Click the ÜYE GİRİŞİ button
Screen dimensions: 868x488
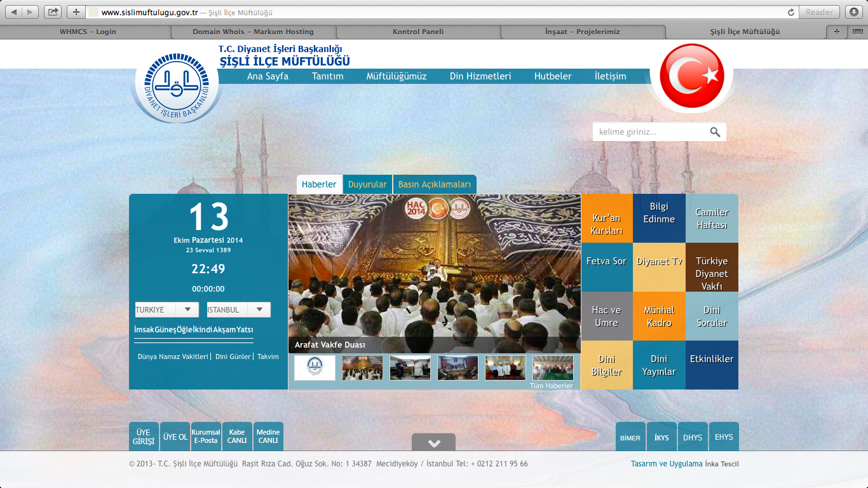(144, 437)
